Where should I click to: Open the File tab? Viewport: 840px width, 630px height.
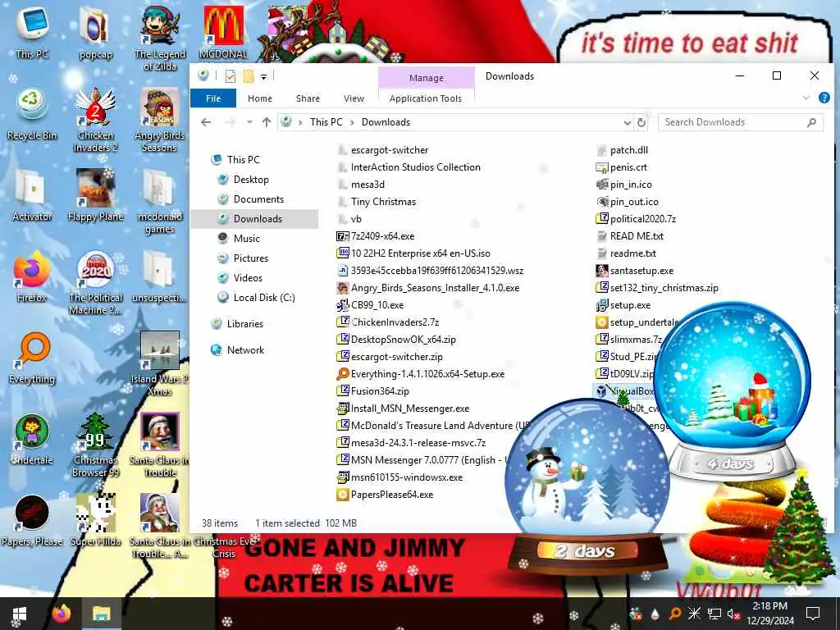(x=213, y=98)
